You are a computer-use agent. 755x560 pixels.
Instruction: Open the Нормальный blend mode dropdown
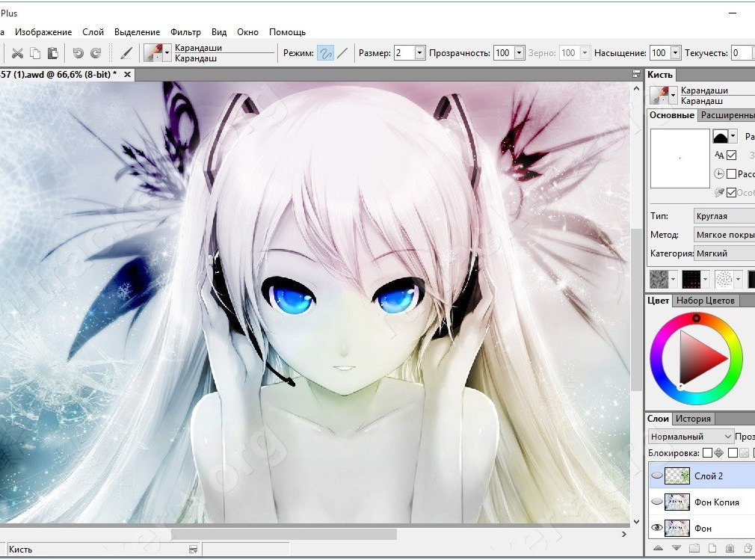691,436
